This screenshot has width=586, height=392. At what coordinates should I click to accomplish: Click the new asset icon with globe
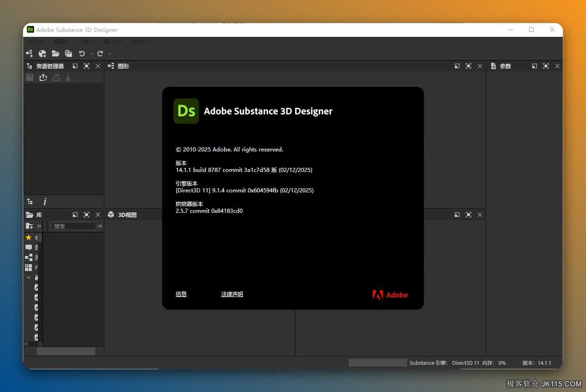pos(42,54)
